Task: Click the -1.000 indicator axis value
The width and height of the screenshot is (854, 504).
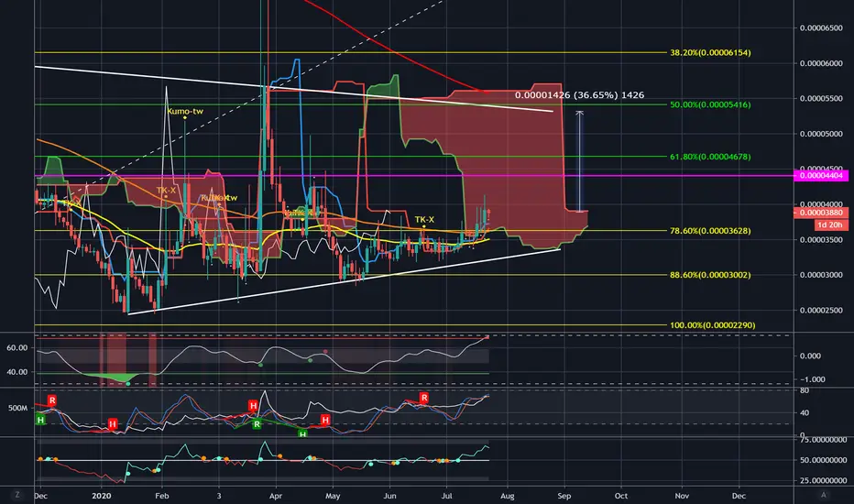Action: (813, 379)
